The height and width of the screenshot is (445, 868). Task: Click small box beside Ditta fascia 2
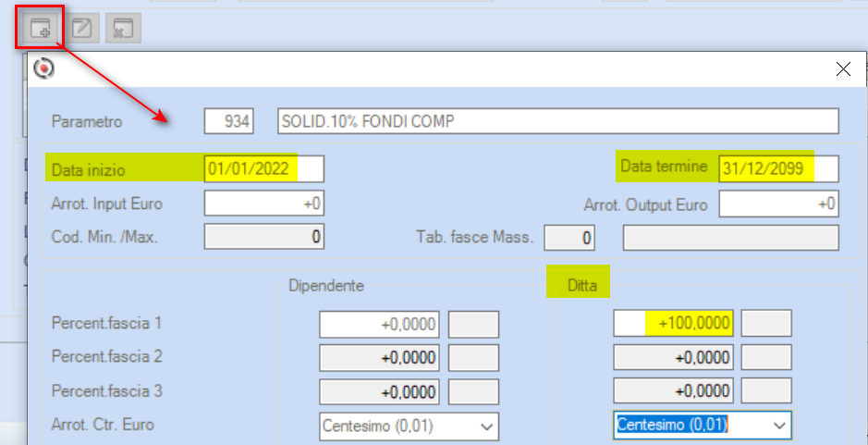click(766, 357)
